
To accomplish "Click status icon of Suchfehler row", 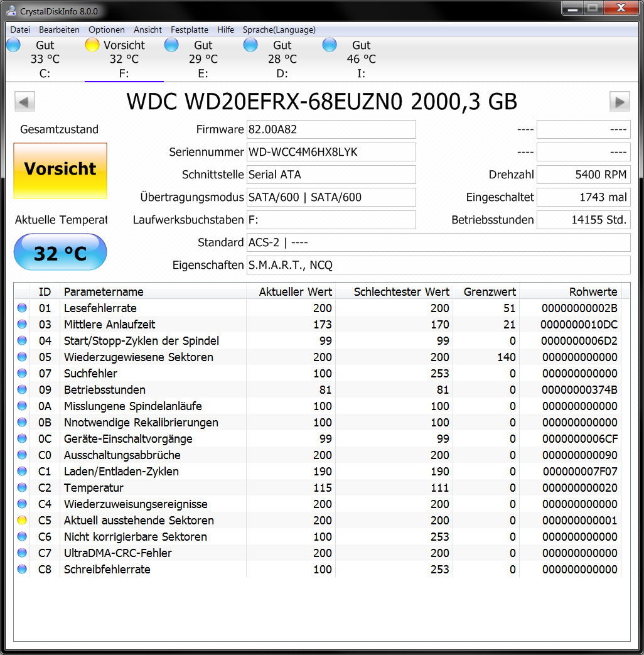I will 22,373.
